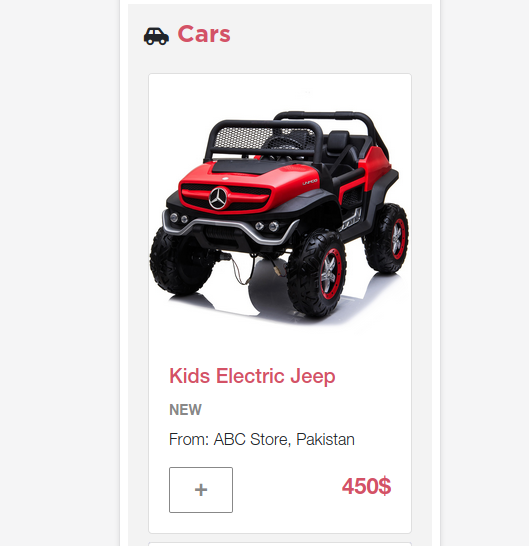Click the silver front bumper bar
The image size is (529, 546).
point(230,230)
